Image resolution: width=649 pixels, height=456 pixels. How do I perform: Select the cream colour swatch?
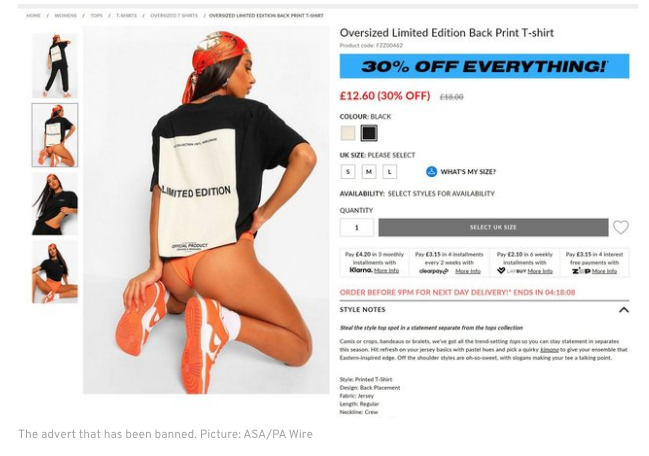coord(348,133)
